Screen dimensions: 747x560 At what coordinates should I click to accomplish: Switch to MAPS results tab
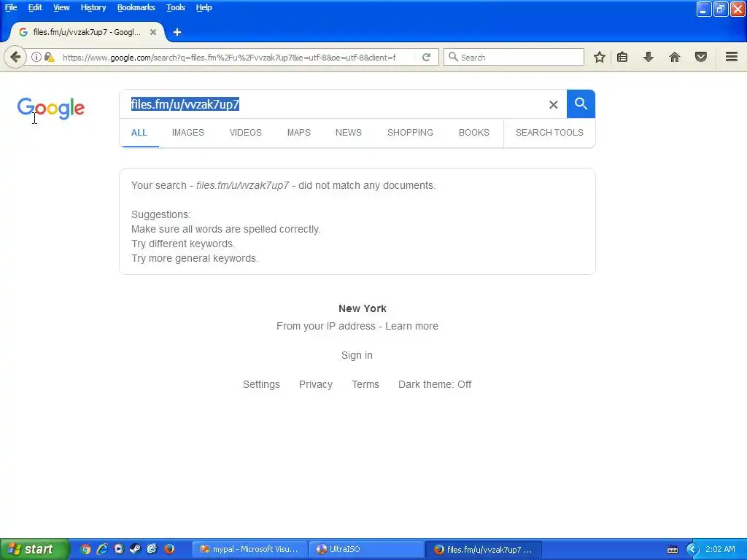(x=298, y=133)
